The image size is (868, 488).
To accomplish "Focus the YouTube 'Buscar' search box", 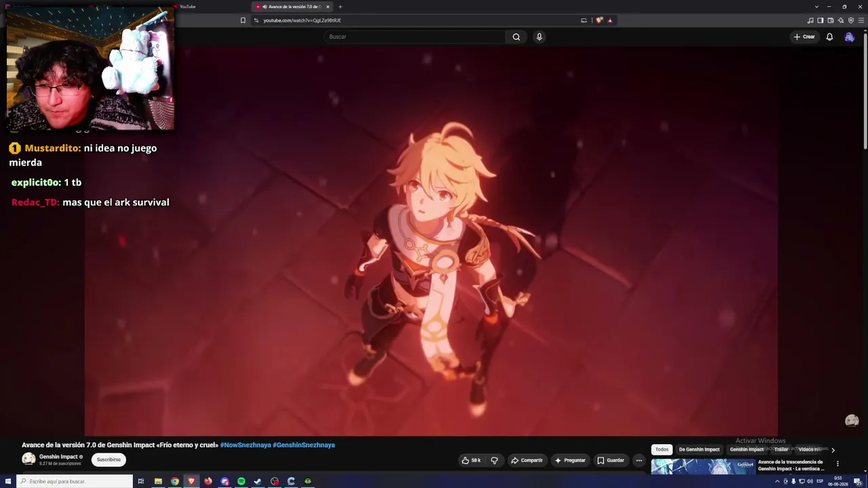I will click(x=414, y=37).
